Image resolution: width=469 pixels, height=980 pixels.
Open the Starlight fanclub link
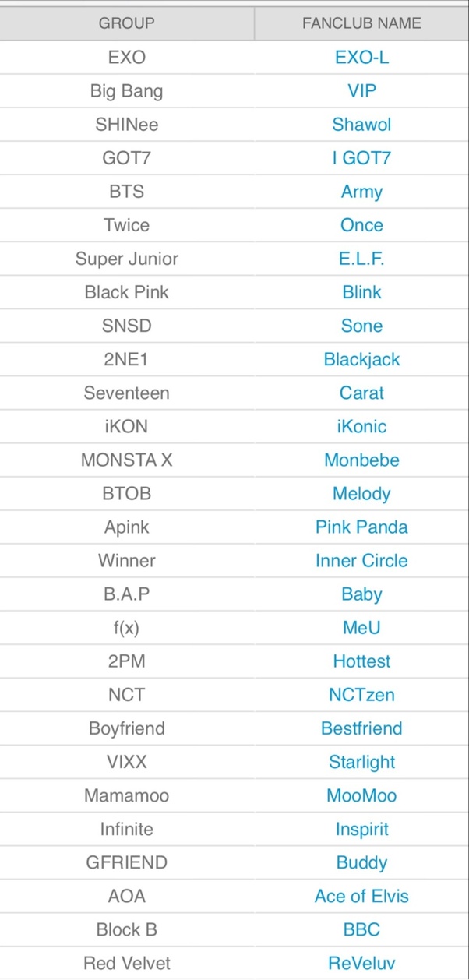361,762
